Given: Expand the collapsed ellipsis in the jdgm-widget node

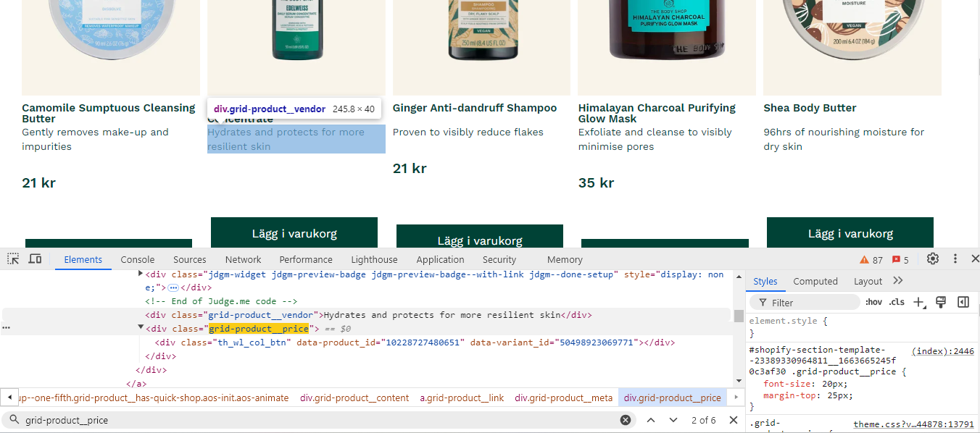Looking at the screenshot, I should coord(173,287).
